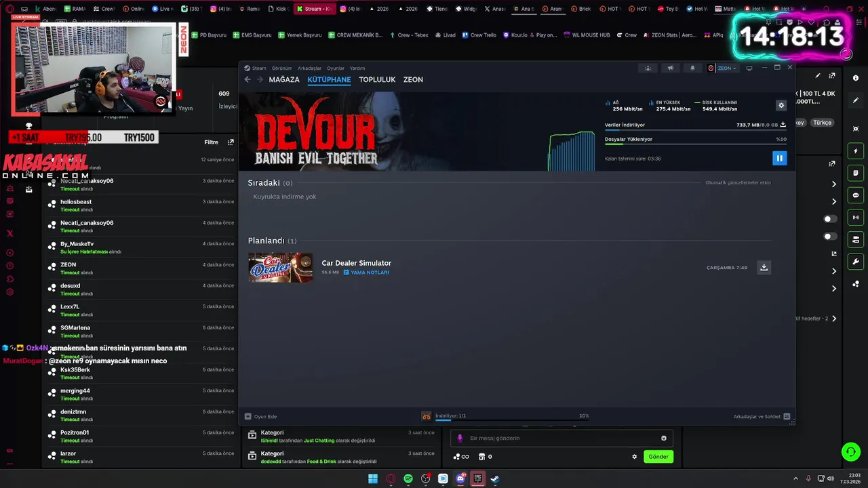Select heliosbeast timeout entry

coord(141,205)
